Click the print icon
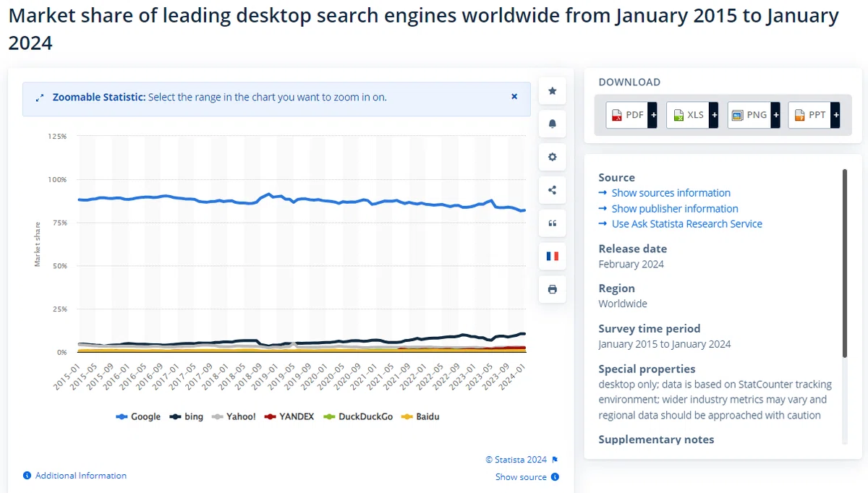The image size is (868, 493). 553,289
